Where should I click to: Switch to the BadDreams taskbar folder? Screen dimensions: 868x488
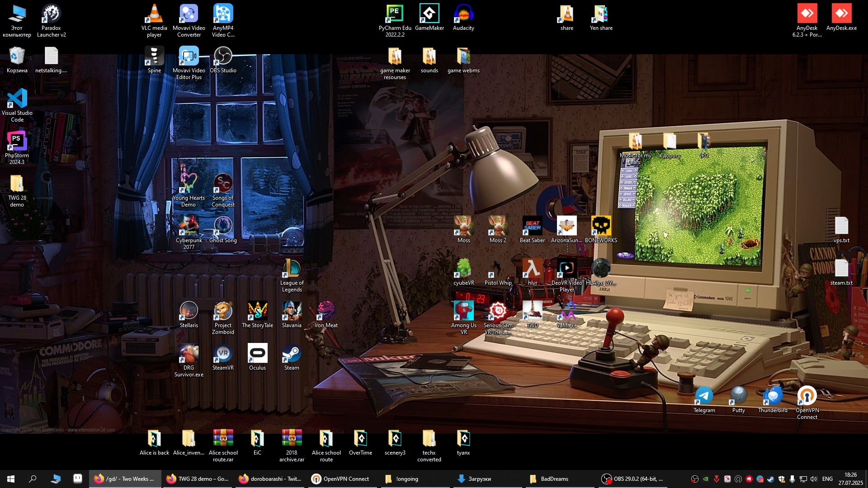pos(549,479)
